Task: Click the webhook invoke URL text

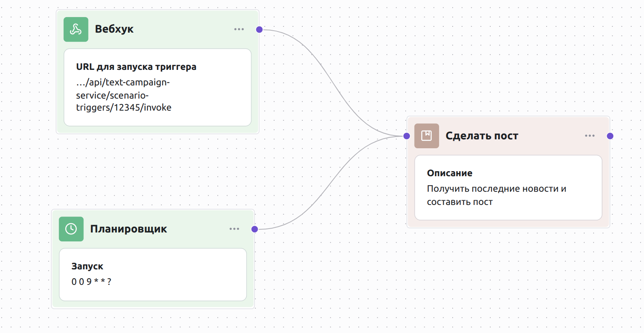Action: tap(123, 95)
